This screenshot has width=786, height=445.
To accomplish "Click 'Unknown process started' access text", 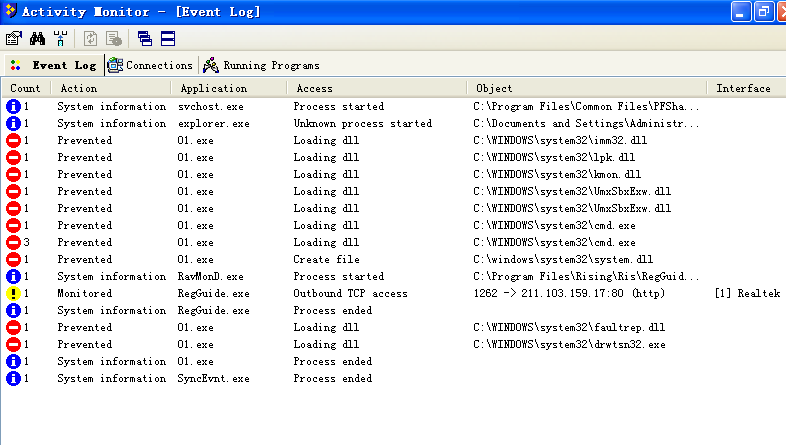I will click(362, 123).
